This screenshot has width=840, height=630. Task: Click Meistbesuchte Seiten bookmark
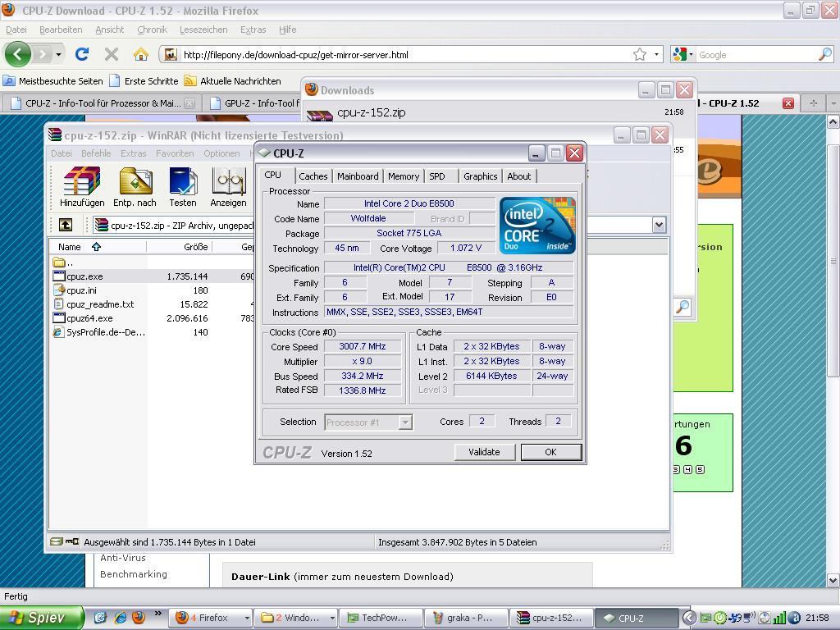[x=53, y=81]
